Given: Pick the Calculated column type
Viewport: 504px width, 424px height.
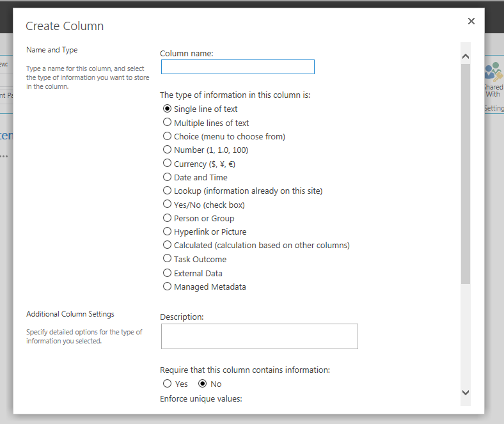Looking at the screenshot, I should click(x=168, y=245).
